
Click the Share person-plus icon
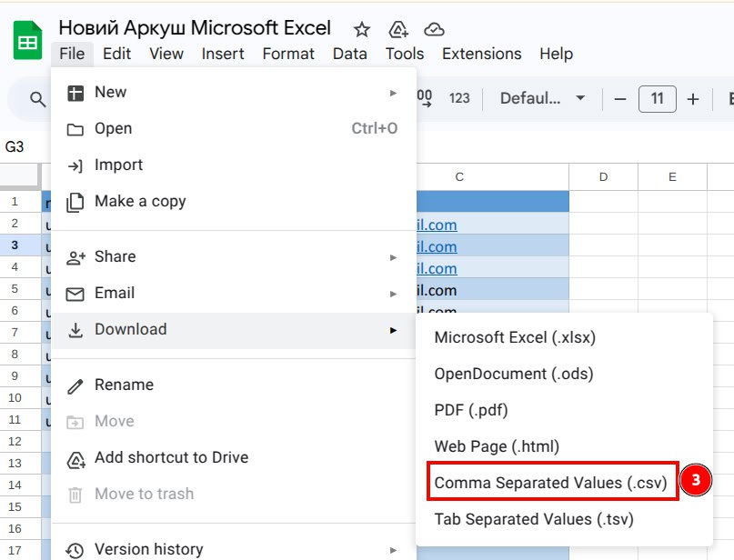coord(75,257)
